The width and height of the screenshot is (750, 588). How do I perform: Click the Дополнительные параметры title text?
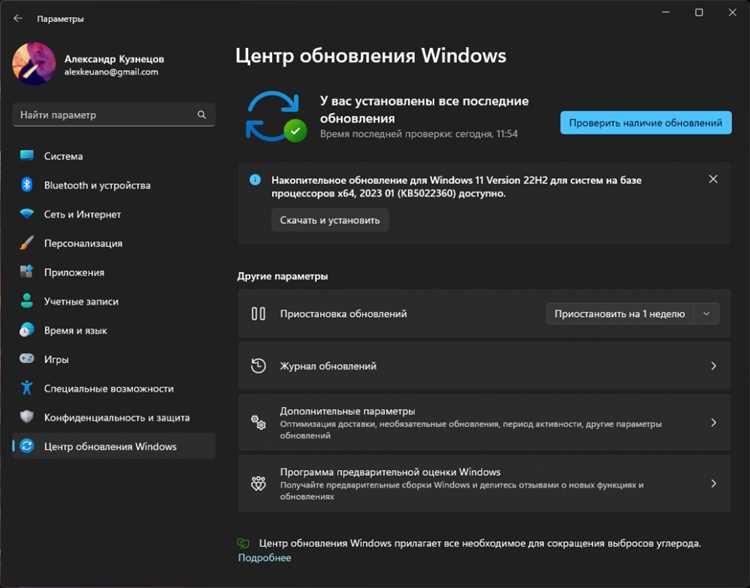[348, 411]
